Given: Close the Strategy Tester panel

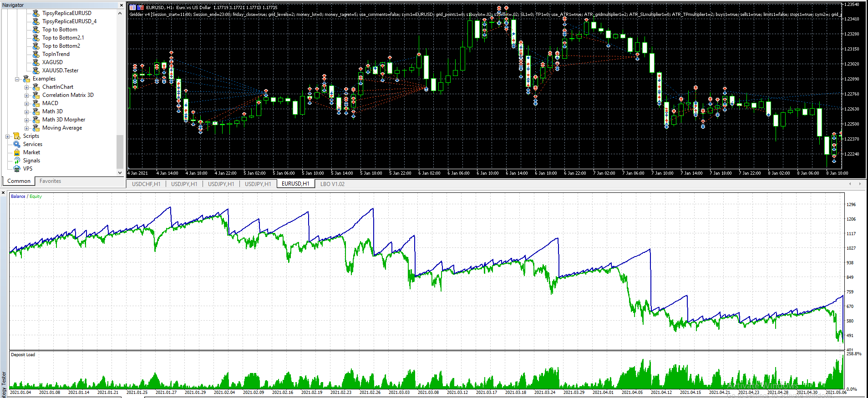Looking at the screenshot, I should (3, 193).
